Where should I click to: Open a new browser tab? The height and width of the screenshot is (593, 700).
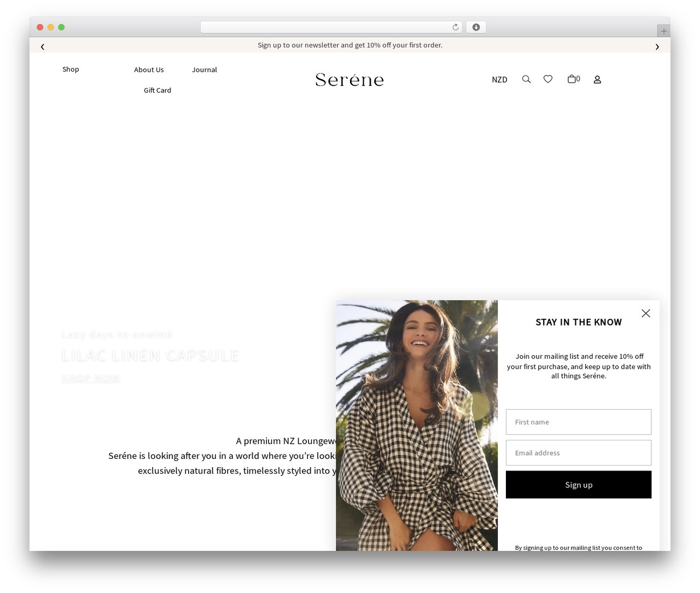point(664,31)
